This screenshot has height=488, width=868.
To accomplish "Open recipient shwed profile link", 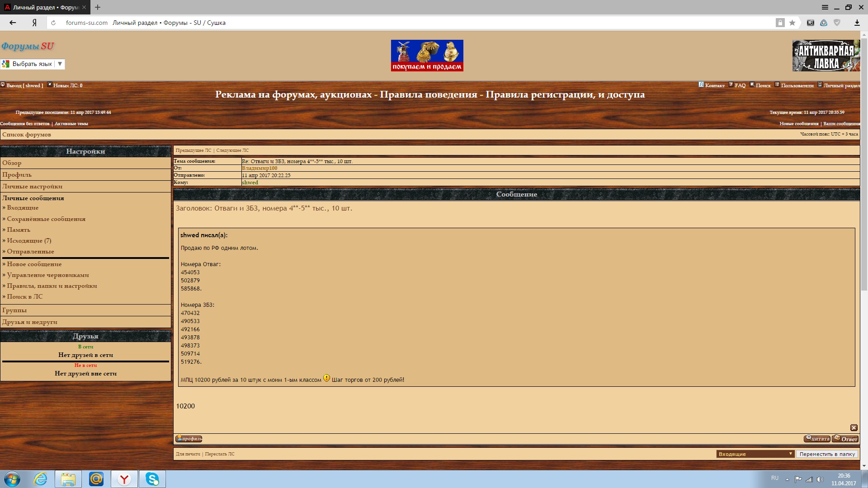I will 250,183.
